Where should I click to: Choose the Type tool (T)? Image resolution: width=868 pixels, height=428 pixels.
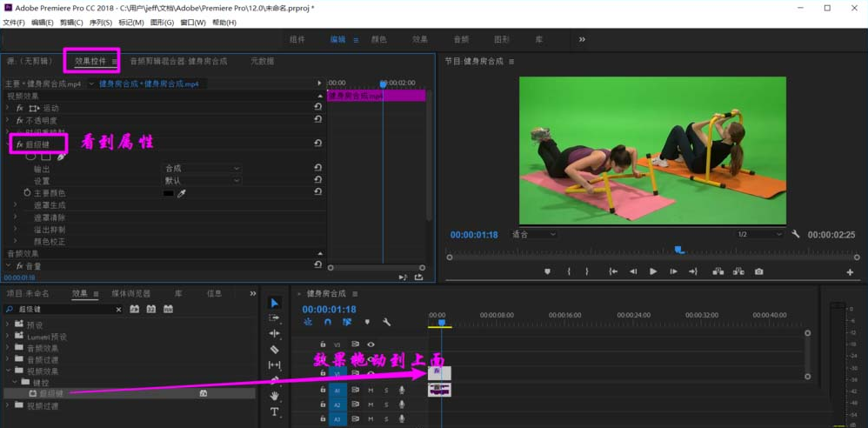(x=275, y=412)
